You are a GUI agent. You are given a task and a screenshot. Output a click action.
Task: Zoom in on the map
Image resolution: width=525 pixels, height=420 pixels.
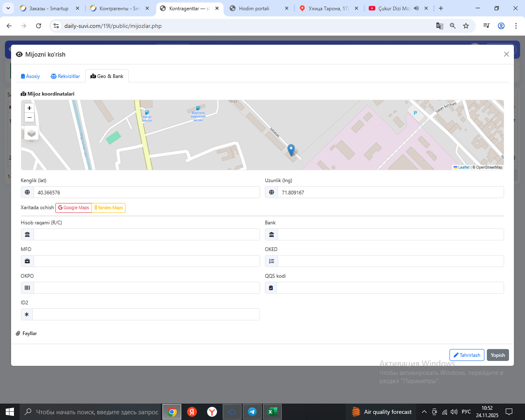pos(29,108)
